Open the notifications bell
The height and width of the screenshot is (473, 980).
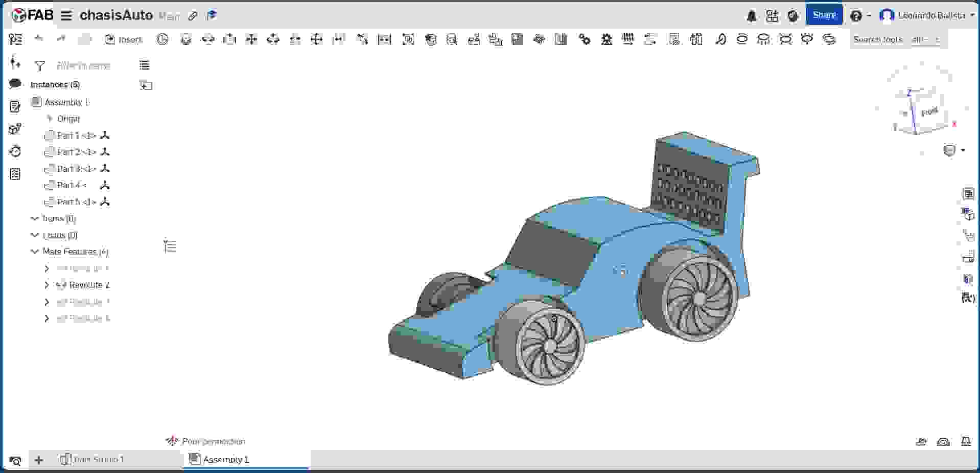coord(751,15)
